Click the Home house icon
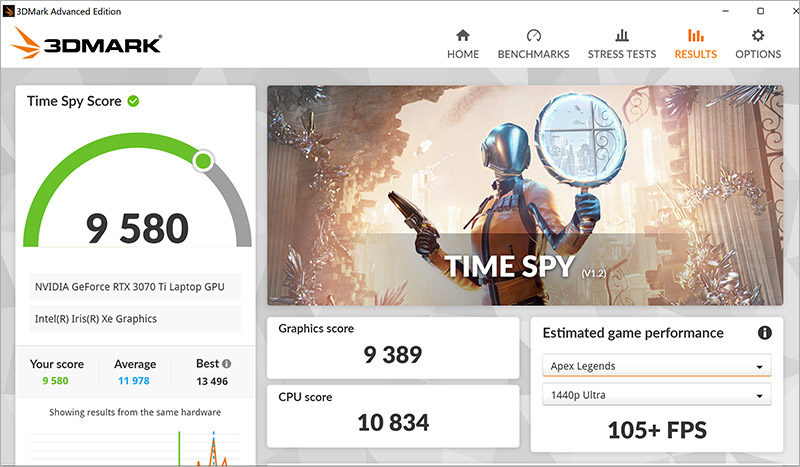Image resolution: width=800 pixels, height=467 pixels. (463, 35)
